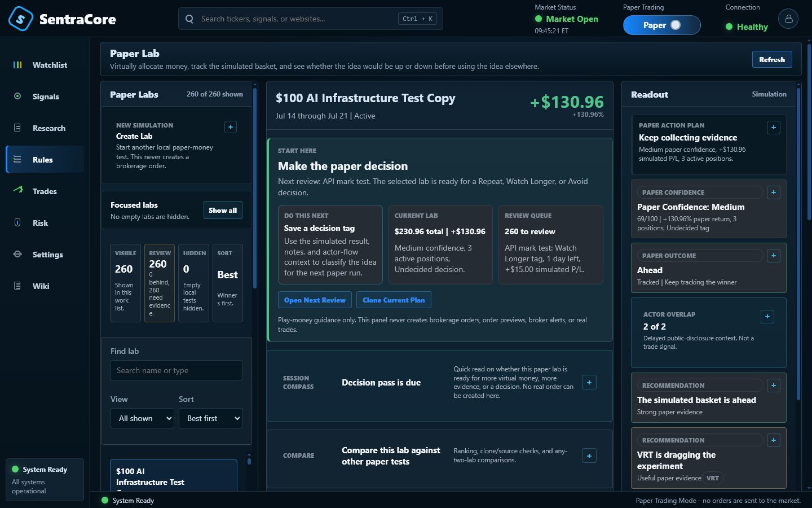Go to Trades in the sidebar
Viewport: 812px width, 508px height.
[x=45, y=191]
